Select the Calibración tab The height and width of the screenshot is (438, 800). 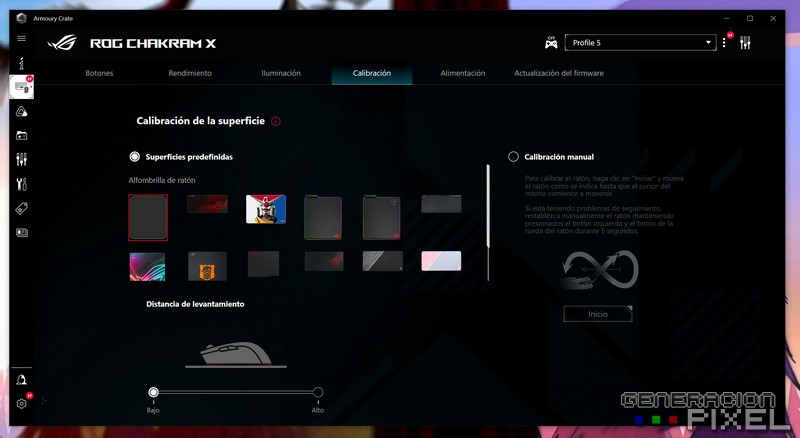(x=371, y=74)
